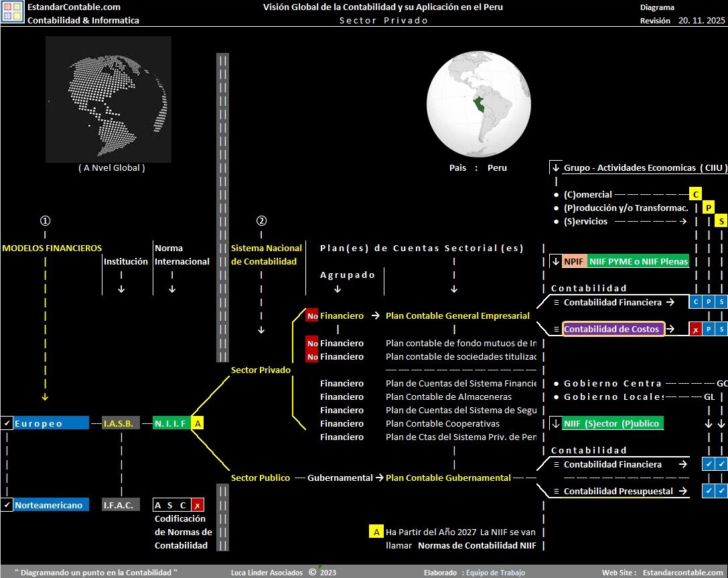
Task: Select the yellow Sector Publico branch label
Action: (261, 478)
